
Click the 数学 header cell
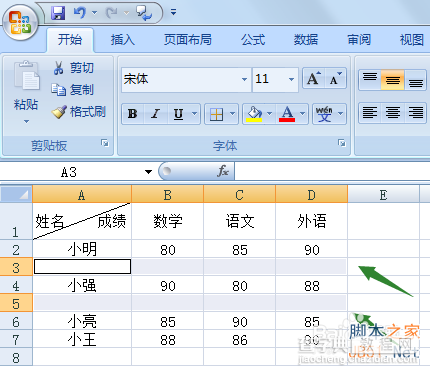[x=168, y=221]
